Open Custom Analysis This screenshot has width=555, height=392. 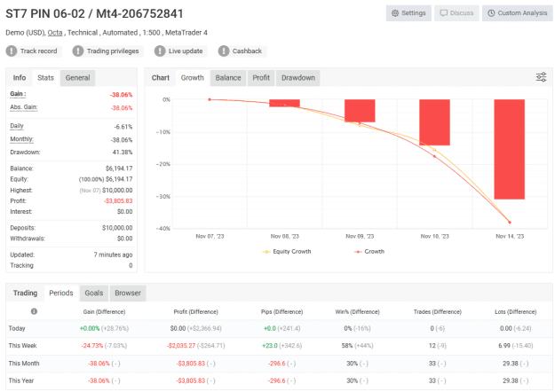click(517, 13)
